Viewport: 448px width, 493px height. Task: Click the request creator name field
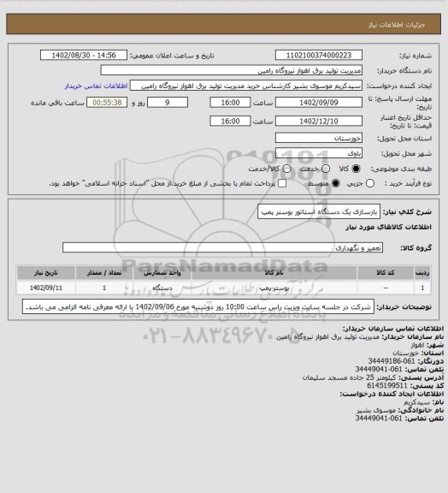246,86
